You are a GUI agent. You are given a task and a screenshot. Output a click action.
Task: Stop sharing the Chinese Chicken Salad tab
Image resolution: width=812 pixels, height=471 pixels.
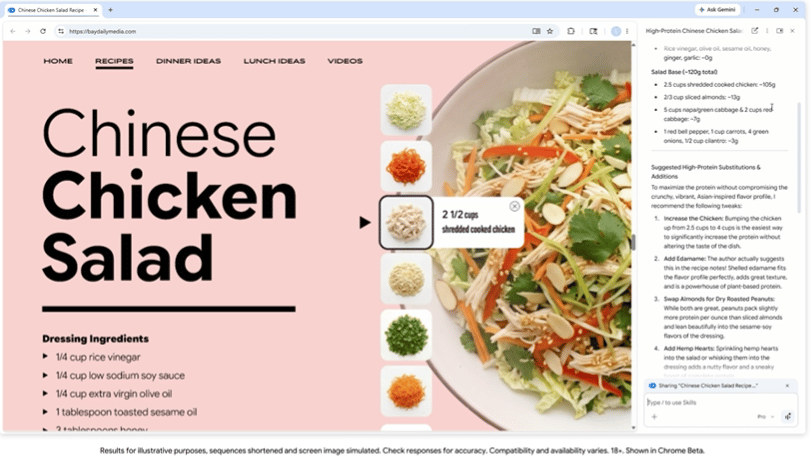pyautogui.click(x=787, y=386)
